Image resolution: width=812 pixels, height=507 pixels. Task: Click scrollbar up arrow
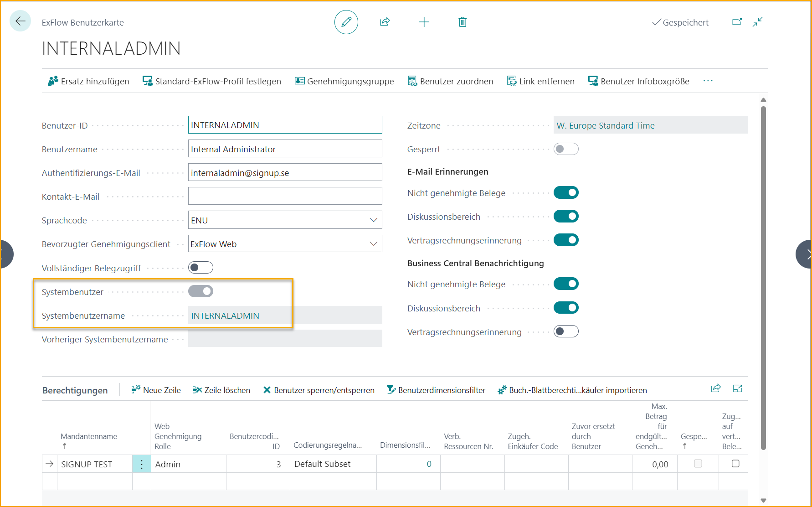[764, 100]
